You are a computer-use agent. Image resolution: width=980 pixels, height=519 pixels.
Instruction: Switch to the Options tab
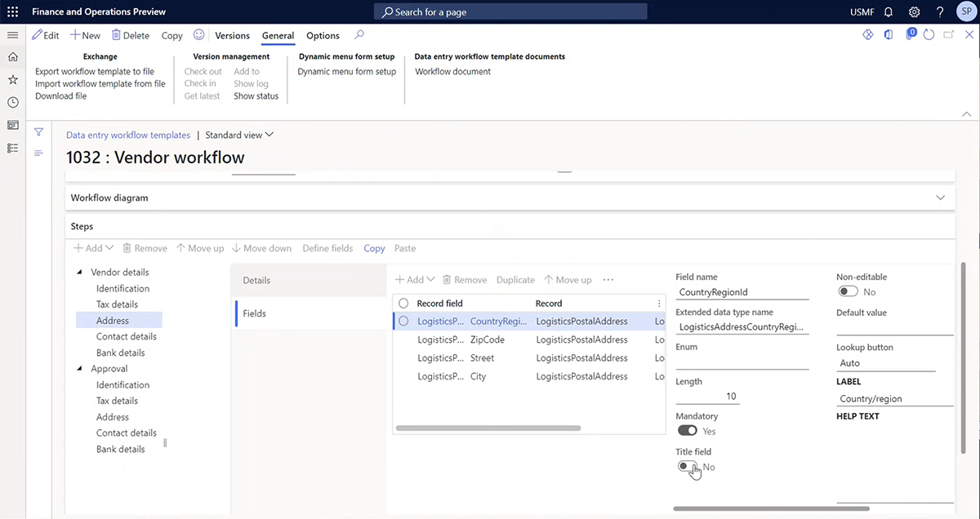tap(322, 35)
